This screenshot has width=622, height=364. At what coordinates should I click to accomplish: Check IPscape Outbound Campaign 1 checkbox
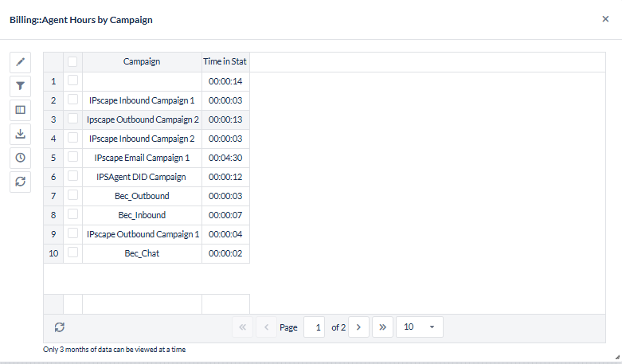(72, 233)
